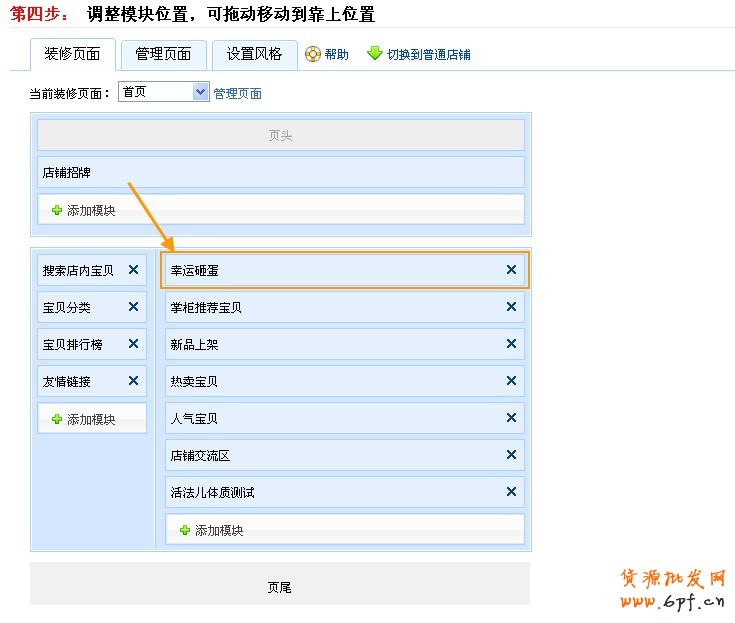Delete the 宝贝分类 sidebar module
This screenshot has height=623, width=735.
(x=133, y=307)
